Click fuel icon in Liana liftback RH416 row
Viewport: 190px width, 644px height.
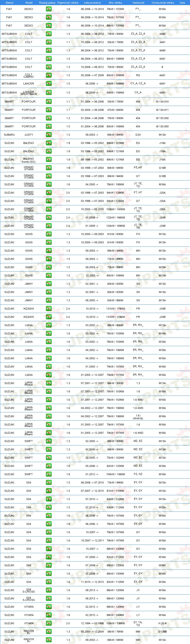pos(49,416)
